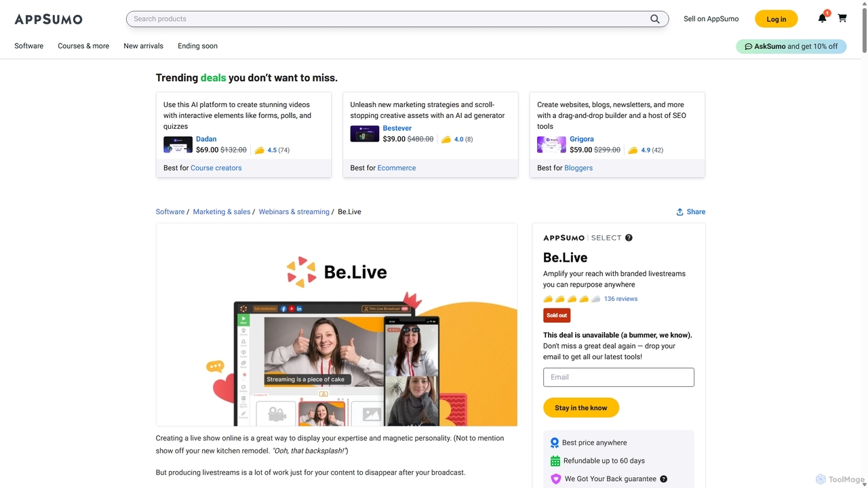
Task: Click the Log in button
Action: (776, 19)
